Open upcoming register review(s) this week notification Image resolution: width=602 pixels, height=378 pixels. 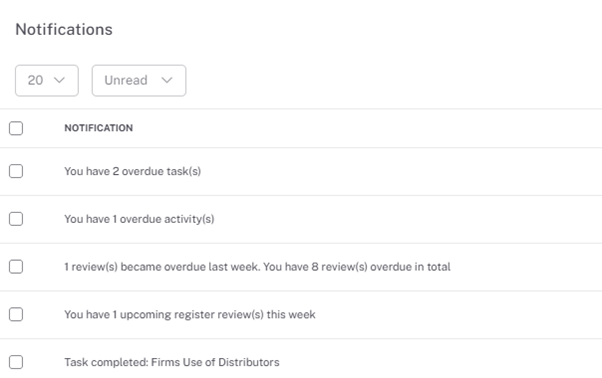(x=190, y=315)
